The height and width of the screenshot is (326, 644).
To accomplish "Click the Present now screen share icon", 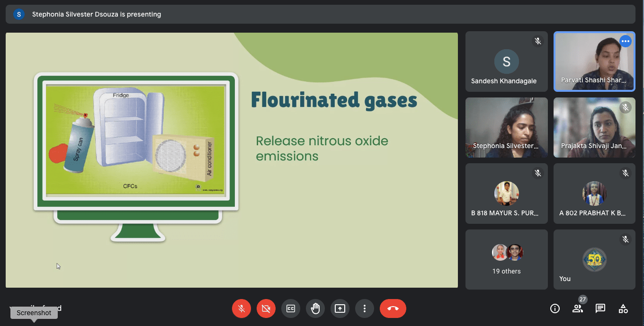I will tap(340, 308).
